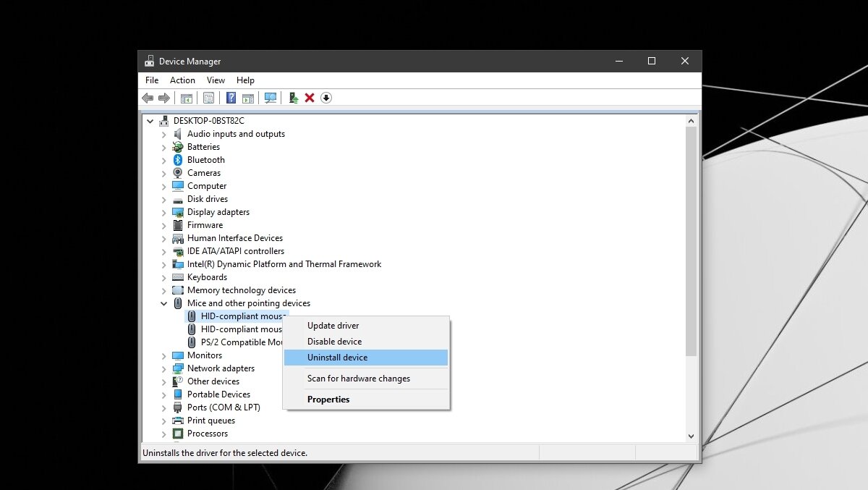Scan for hardware changes using toolbar icon
Image resolution: width=868 pixels, height=490 pixels.
point(271,98)
